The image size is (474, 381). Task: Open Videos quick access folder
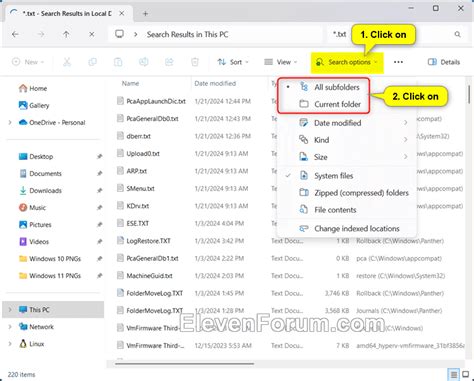click(34, 241)
